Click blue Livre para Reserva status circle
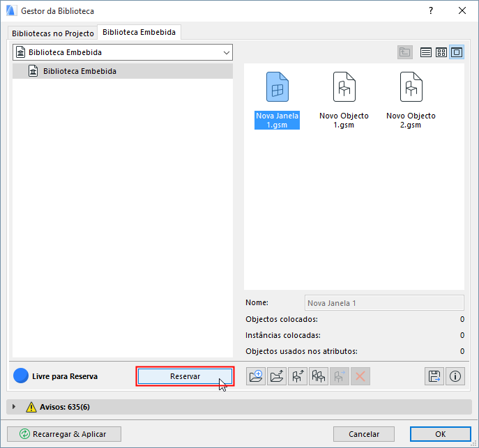Viewport: 479px width, 448px height. (21, 376)
